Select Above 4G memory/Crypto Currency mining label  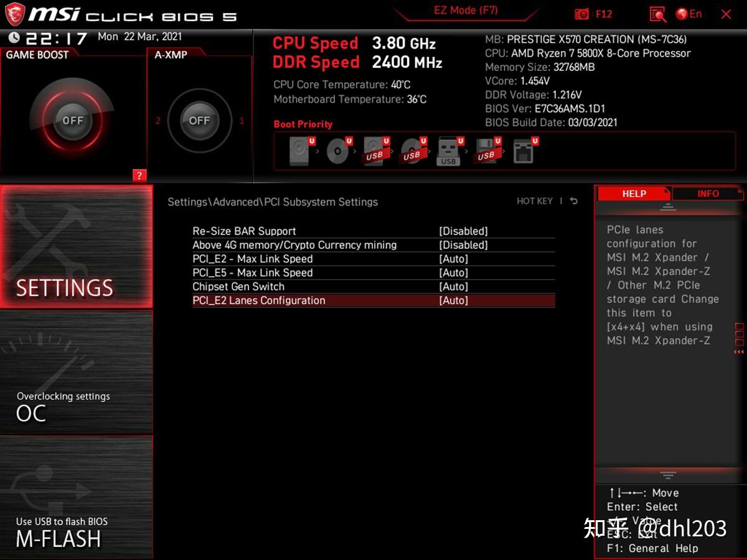(294, 245)
